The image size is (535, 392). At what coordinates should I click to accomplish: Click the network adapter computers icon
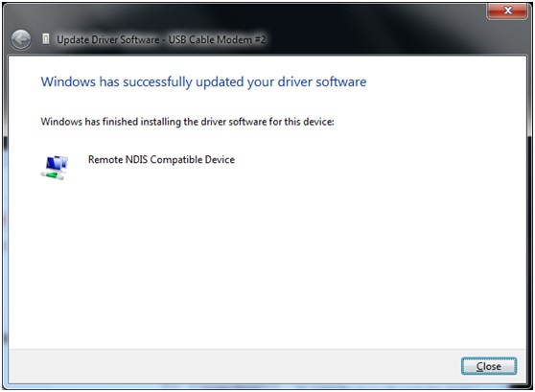tap(55, 167)
